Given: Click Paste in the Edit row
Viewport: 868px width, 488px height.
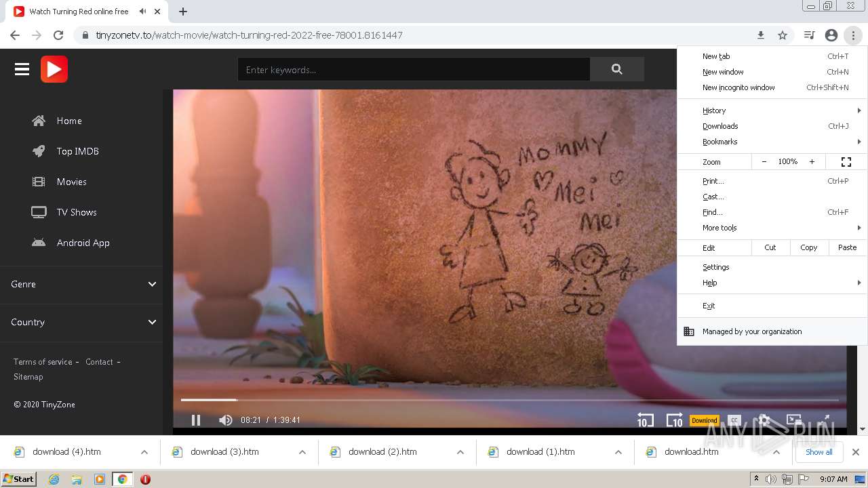Looking at the screenshot, I should [x=848, y=247].
